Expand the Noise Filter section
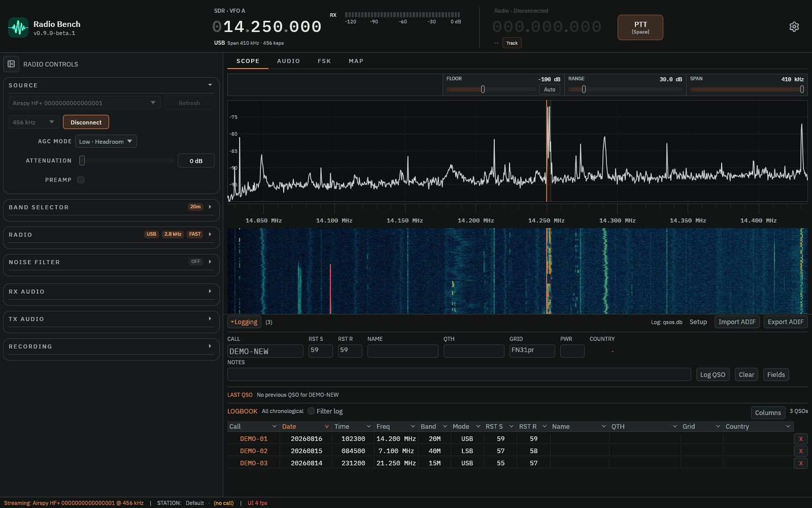 click(210, 262)
